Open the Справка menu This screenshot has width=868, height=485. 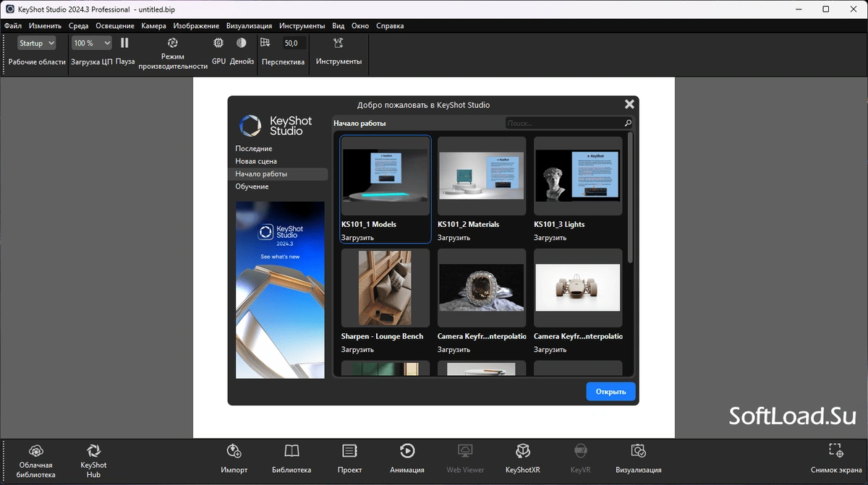coord(390,26)
